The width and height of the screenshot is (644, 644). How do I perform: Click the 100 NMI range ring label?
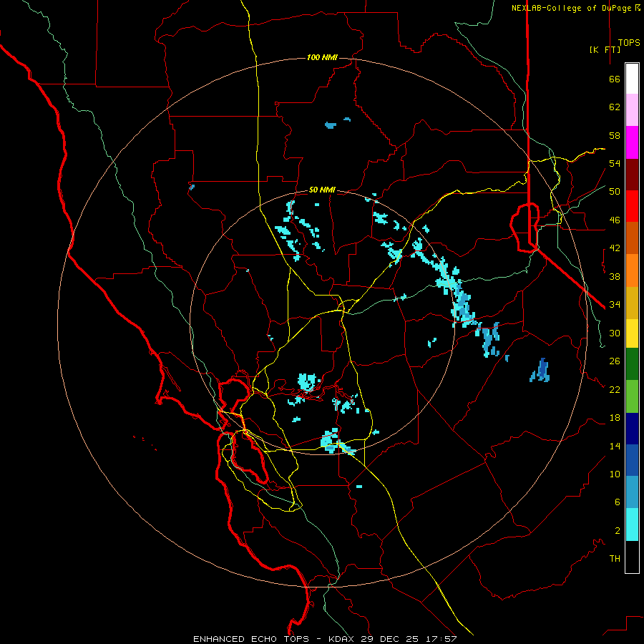(x=322, y=57)
